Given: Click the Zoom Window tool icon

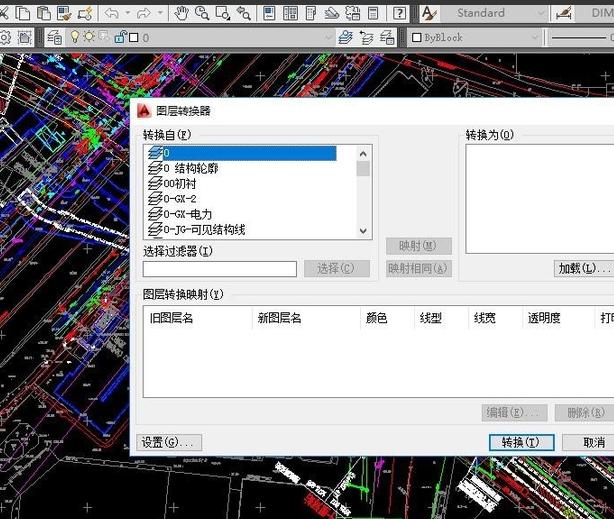Looking at the screenshot, I should point(224,14).
